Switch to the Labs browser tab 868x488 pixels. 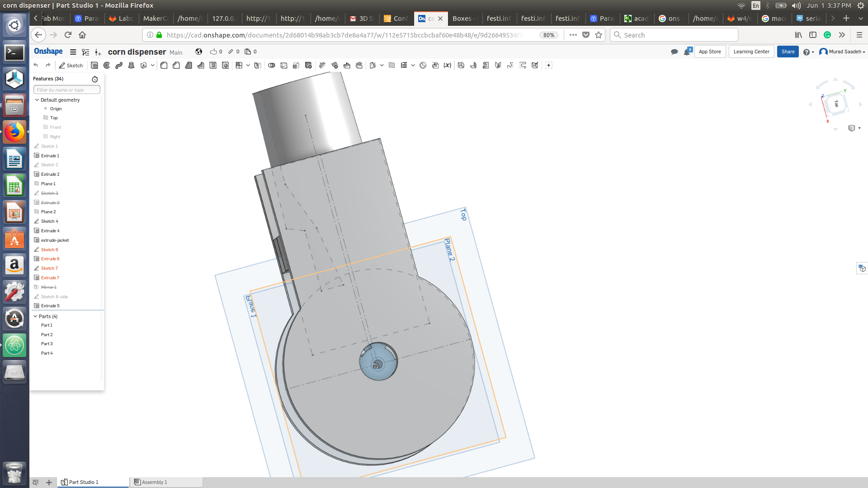click(121, 19)
